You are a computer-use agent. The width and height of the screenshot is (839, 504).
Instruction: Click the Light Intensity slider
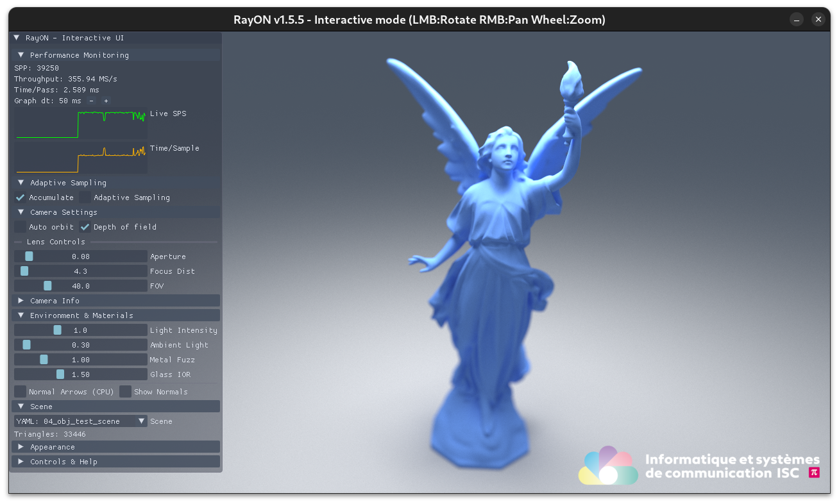[81, 330]
